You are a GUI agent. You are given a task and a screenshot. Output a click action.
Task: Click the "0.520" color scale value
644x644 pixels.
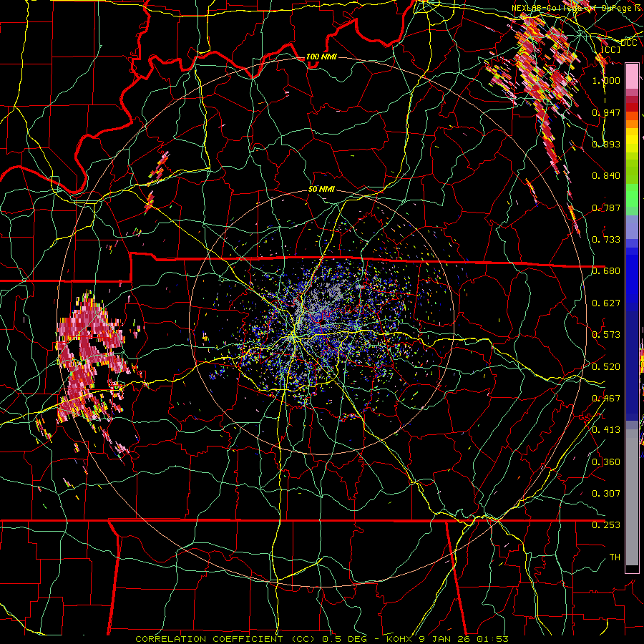pyautogui.click(x=606, y=367)
